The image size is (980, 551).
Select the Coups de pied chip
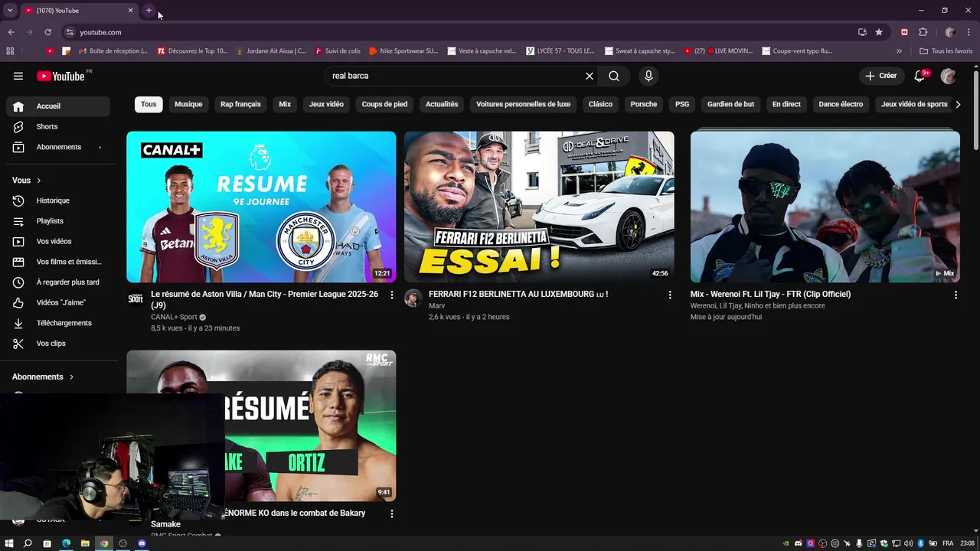(384, 104)
